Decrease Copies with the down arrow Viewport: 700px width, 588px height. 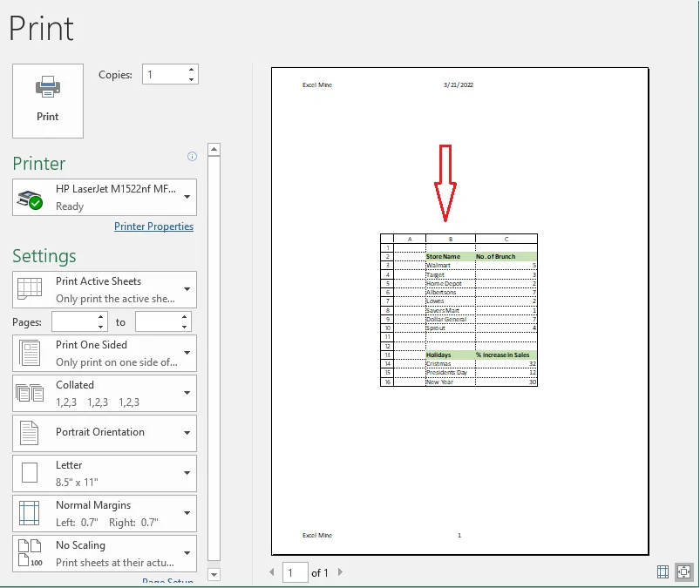pyautogui.click(x=191, y=79)
